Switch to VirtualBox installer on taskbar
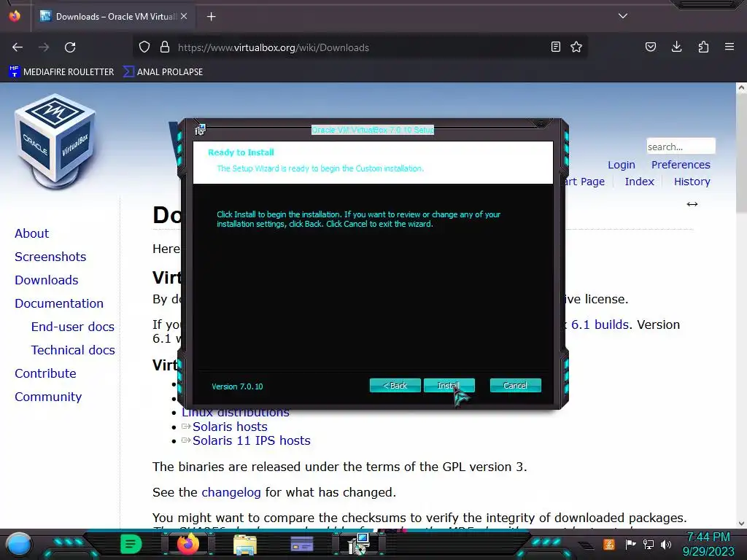The image size is (747, 560). pos(359,544)
